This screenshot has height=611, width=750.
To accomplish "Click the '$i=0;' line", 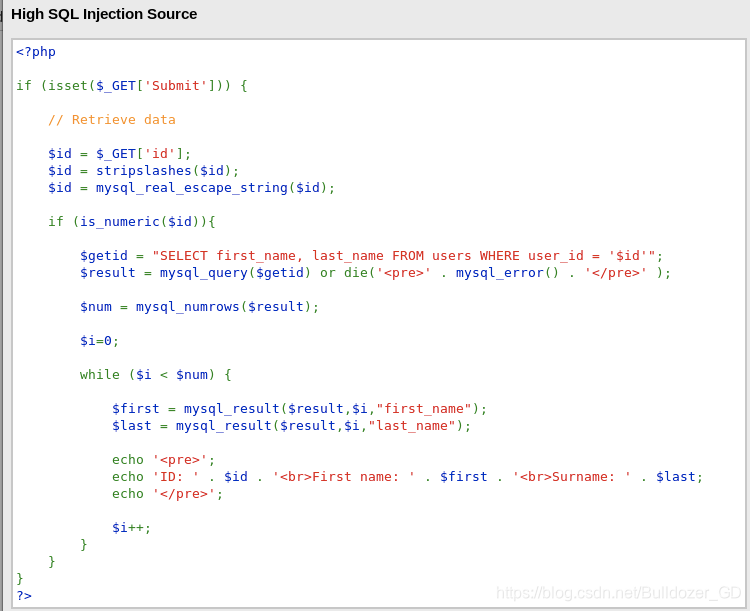I will pos(99,341).
